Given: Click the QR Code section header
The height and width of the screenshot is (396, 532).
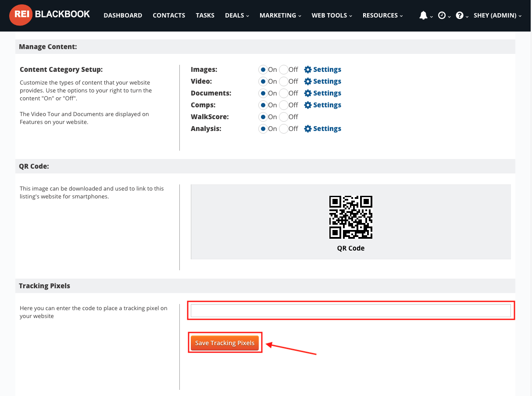Looking at the screenshot, I should coord(265,166).
